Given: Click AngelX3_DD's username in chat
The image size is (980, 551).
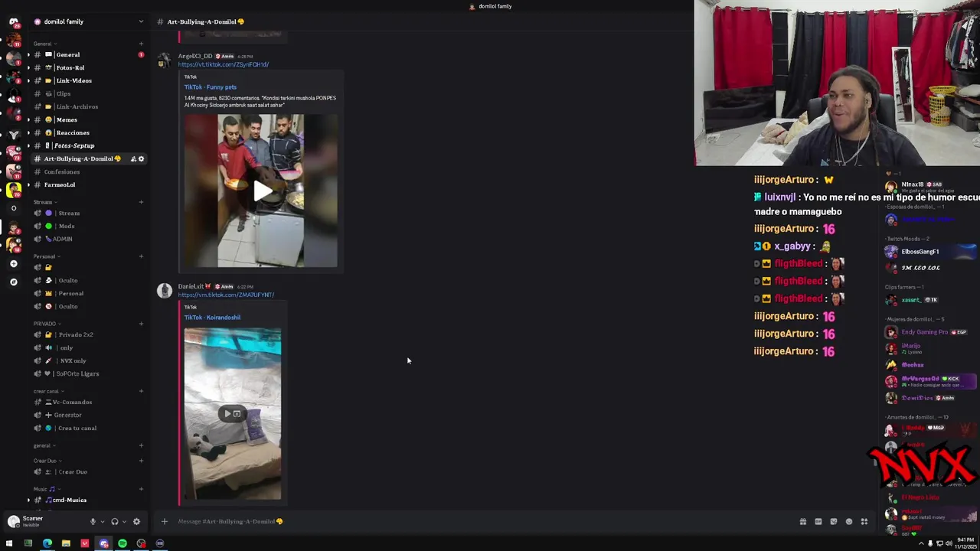Looking at the screenshot, I should tap(195, 56).
